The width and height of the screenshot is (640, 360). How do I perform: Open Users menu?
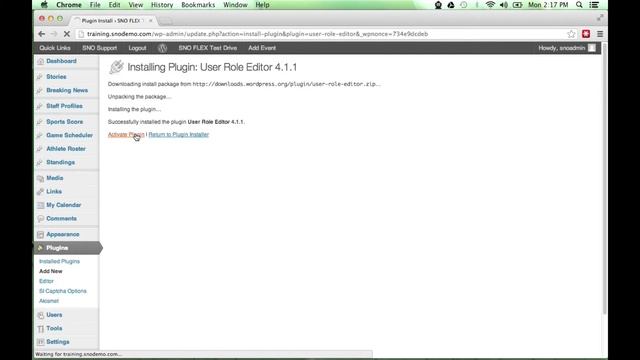[54, 315]
